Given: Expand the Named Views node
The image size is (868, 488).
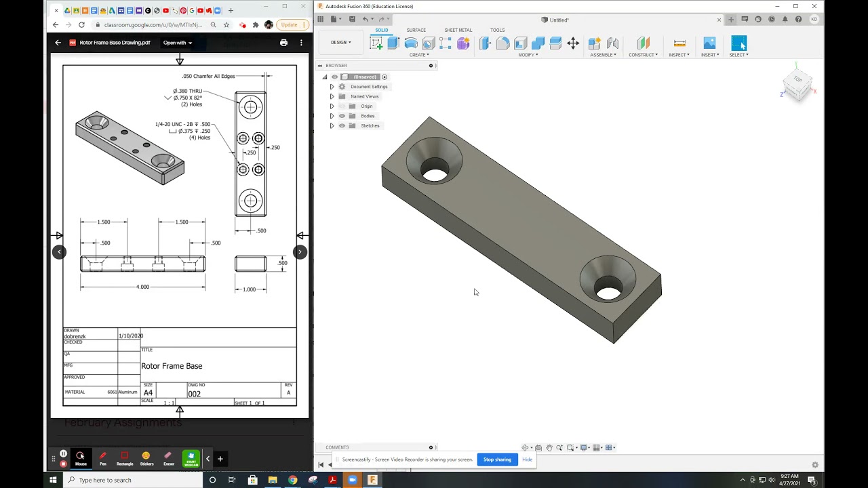Looking at the screenshot, I should 332,96.
